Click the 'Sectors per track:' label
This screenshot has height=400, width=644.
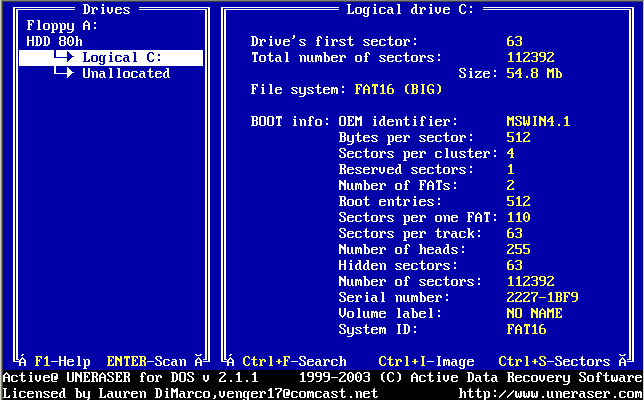point(410,234)
